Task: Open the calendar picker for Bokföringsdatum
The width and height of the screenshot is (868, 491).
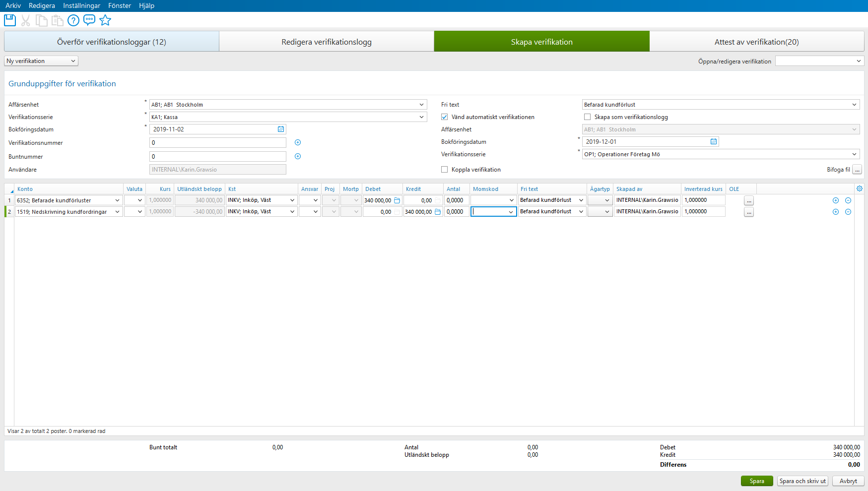Action: (280, 129)
